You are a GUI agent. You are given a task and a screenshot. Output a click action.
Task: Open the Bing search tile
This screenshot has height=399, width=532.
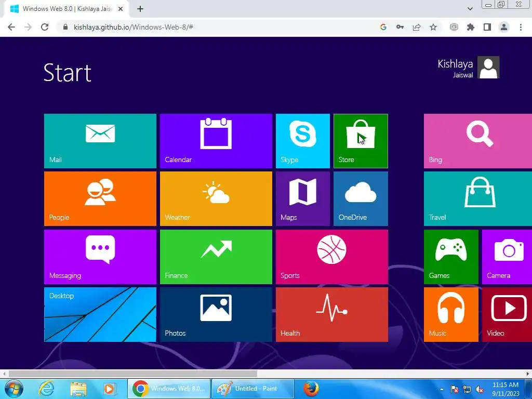(478, 141)
